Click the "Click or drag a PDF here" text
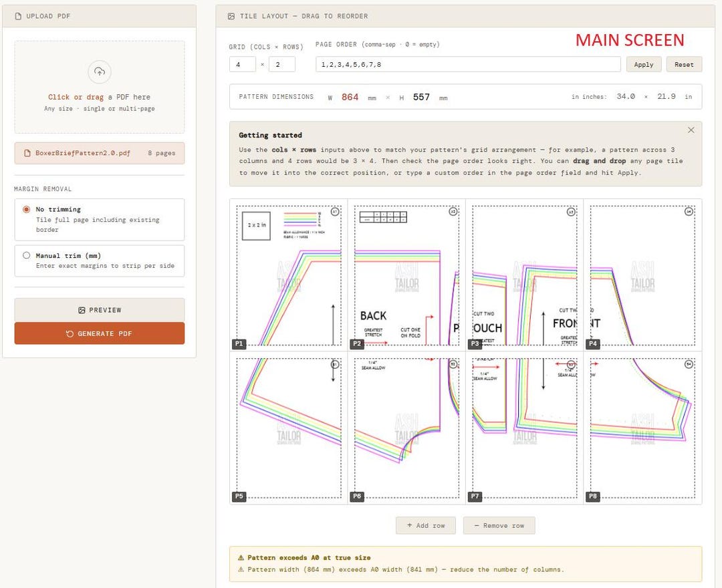This screenshot has width=722, height=588. [100, 97]
